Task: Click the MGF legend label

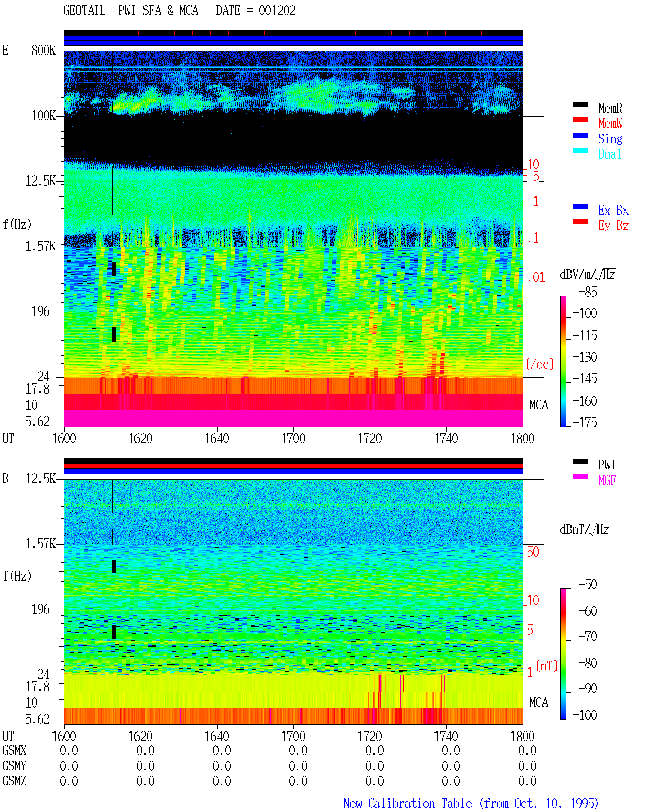Action: (607, 480)
